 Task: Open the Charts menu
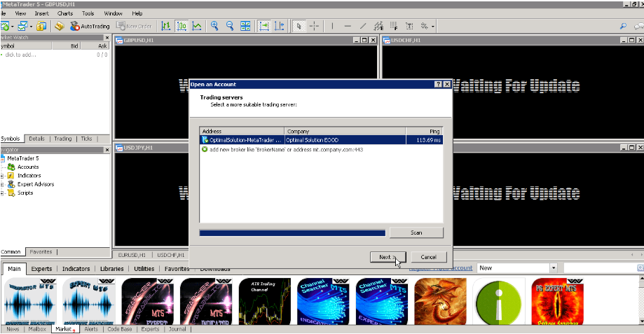(x=64, y=13)
